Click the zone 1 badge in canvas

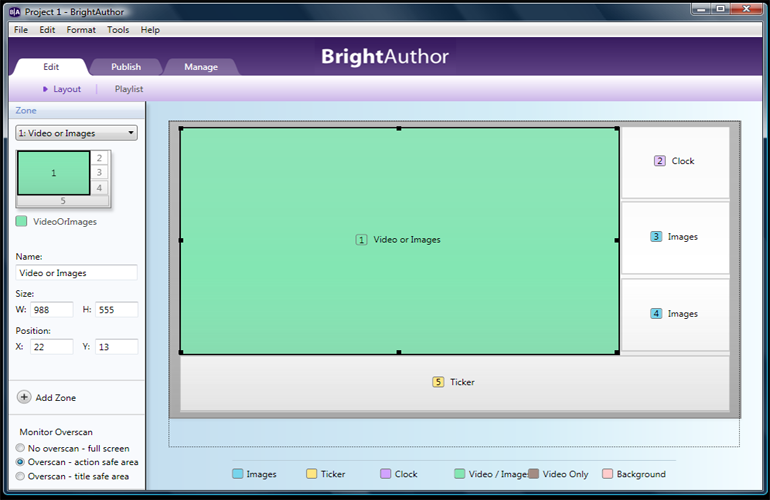362,240
